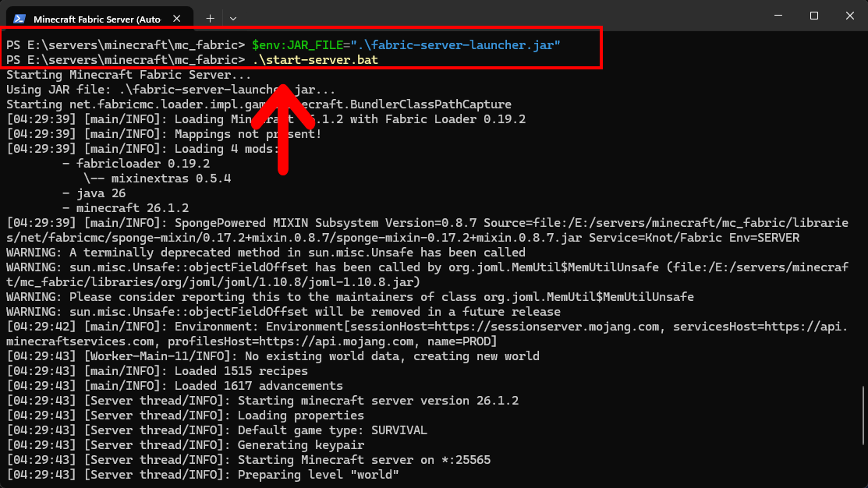The image size is (868, 488).
Task: Click the "java 26" mod entry
Action: point(94,193)
